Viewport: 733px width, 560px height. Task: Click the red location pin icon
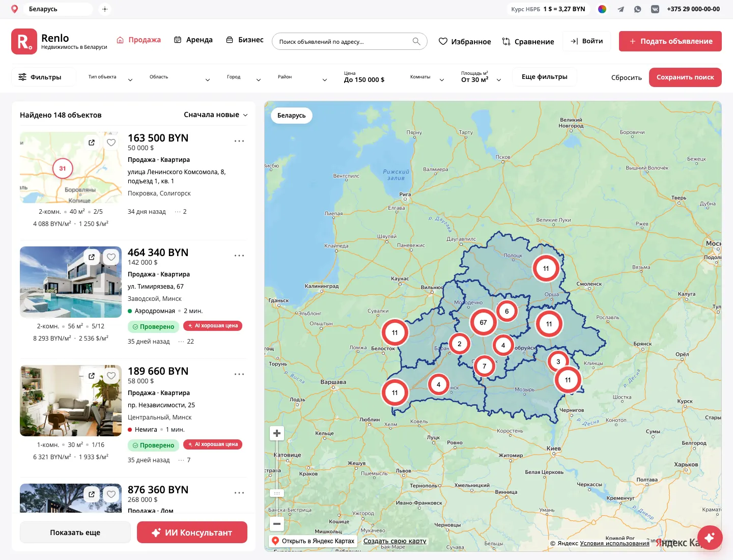[x=15, y=9]
